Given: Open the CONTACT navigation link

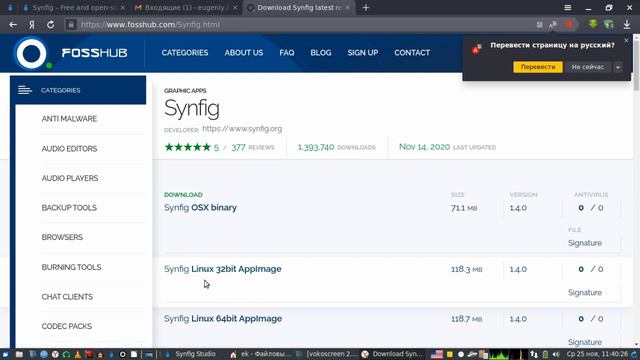Looking at the screenshot, I should (412, 53).
